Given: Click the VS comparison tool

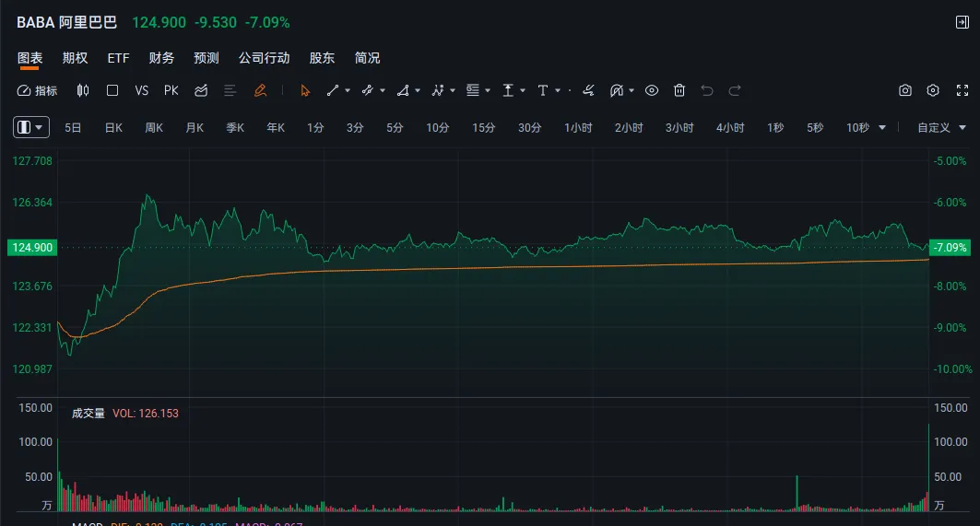Looking at the screenshot, I should [141, 90].
